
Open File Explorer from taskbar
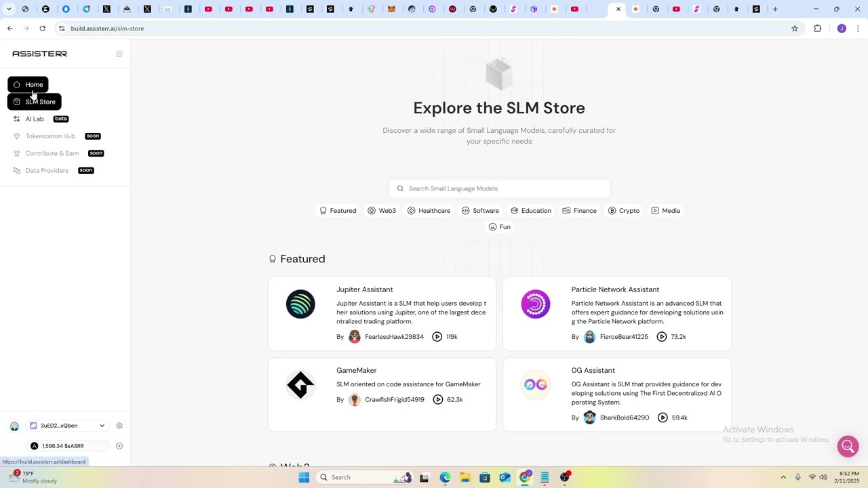click(465, 477)
